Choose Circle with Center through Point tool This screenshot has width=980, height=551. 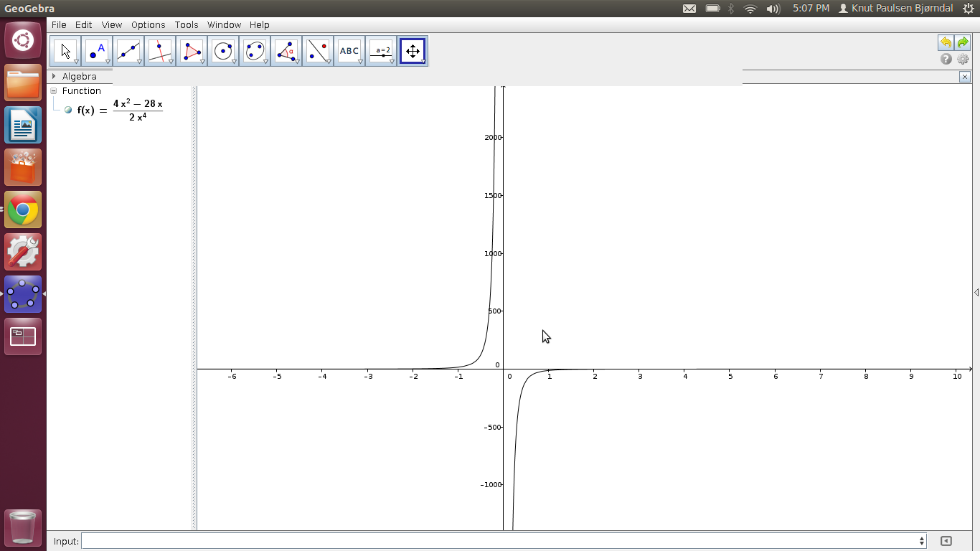pos(223,51)
